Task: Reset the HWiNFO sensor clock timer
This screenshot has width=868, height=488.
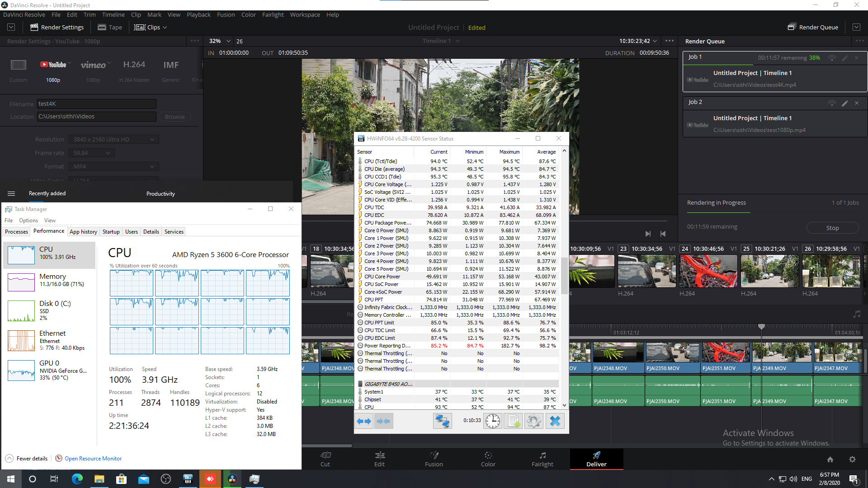Action: (492, 421)
